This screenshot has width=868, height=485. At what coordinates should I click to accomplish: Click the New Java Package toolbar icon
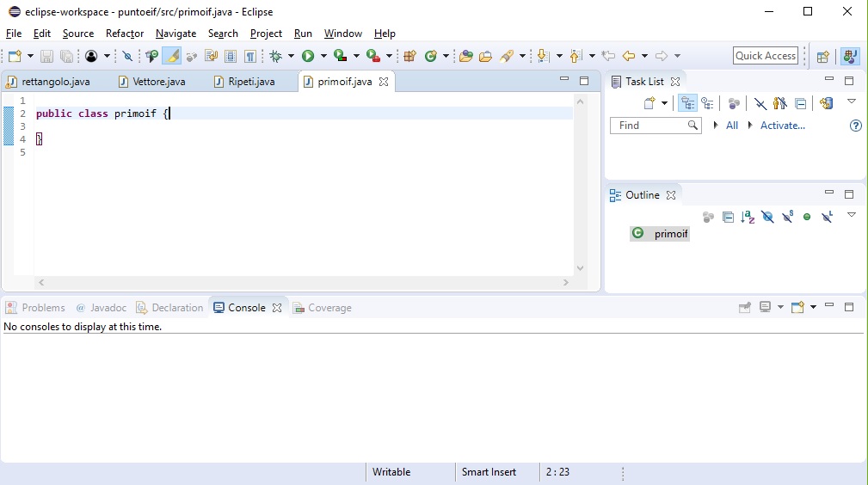409,56
